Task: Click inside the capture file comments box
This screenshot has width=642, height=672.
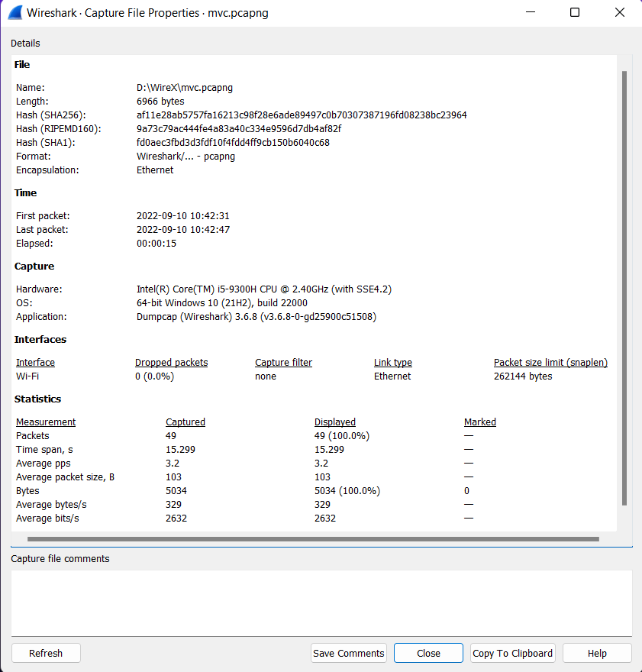Action: (x=321, y=603)
